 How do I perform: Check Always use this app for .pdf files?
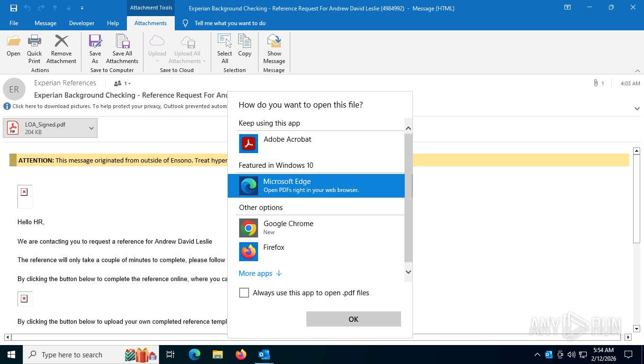[244, 293]
